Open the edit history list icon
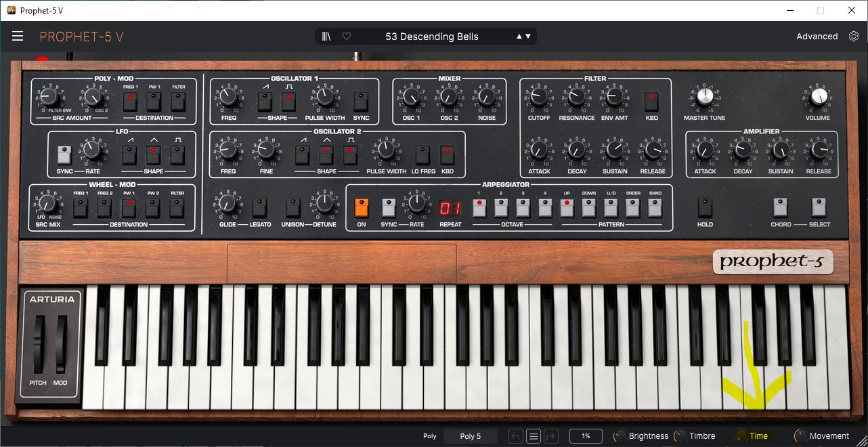The image size is (868, 447). click(x=534, y=436)
